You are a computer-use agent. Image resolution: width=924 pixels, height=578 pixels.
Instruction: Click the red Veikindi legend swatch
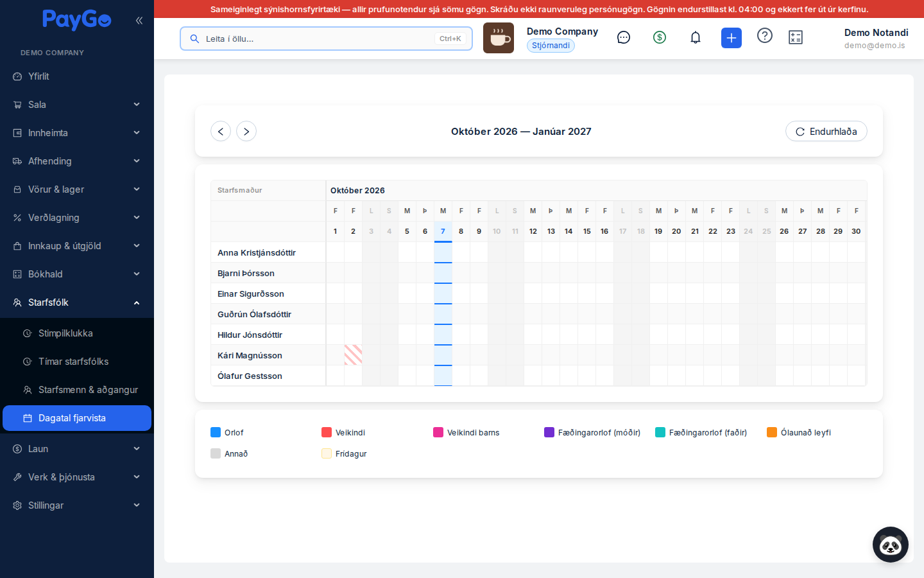tap(327, 432)
